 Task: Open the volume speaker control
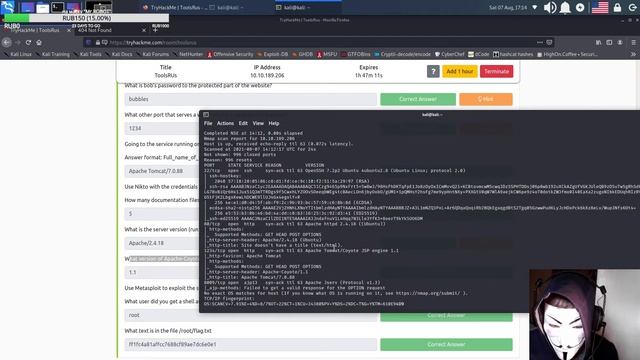550,7
